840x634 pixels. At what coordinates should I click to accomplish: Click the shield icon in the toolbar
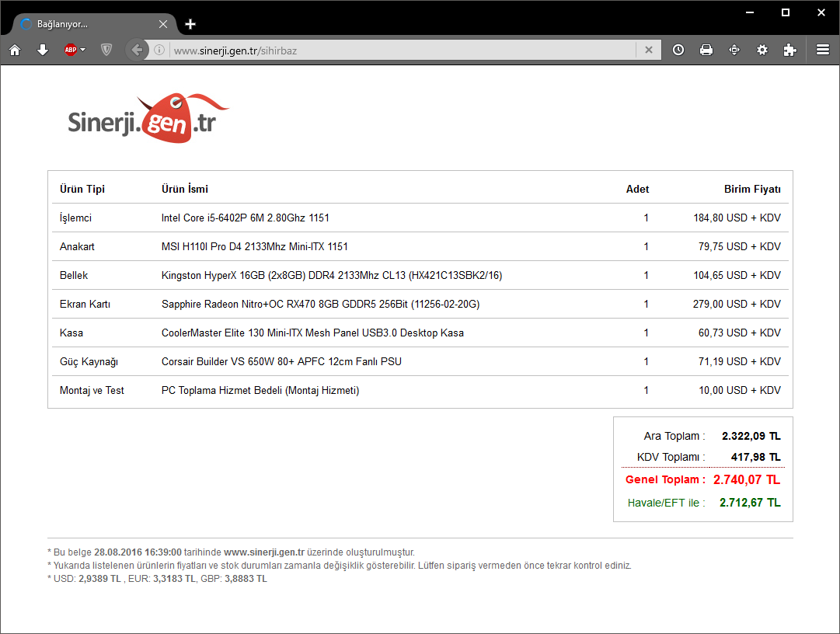[106, 50]
